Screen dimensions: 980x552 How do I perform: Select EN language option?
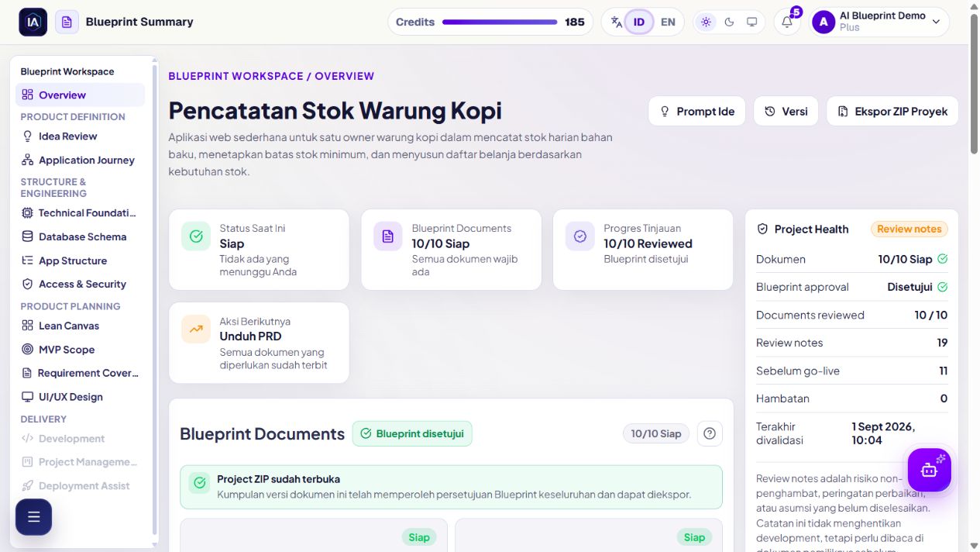tap(668, 22)
